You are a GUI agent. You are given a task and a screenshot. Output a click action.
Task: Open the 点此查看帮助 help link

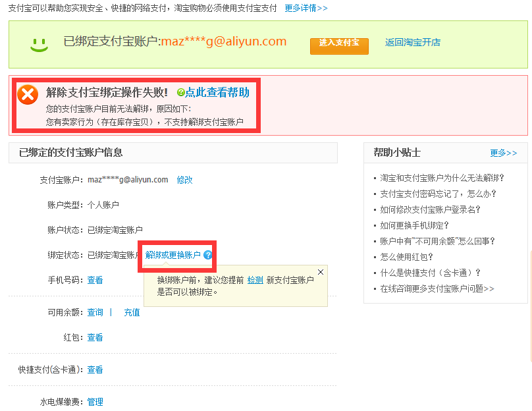[217, 92]
